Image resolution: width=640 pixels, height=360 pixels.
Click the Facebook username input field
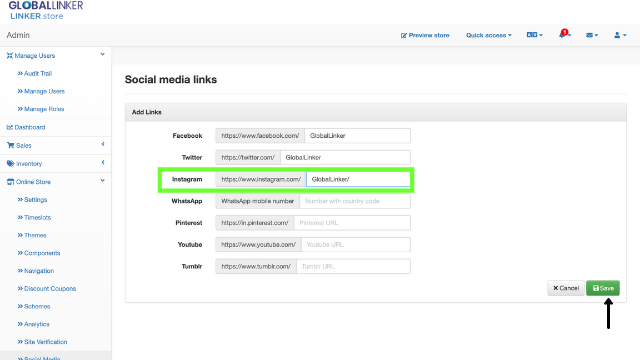[358, 136]
